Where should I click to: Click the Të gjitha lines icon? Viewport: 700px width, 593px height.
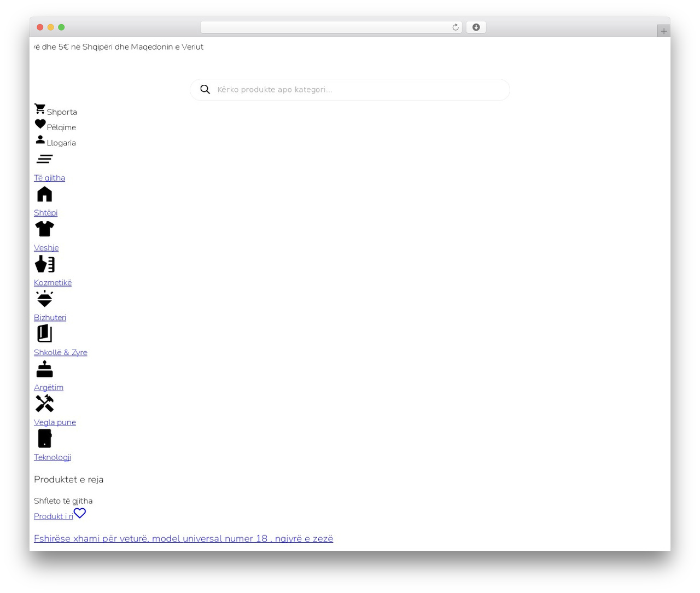pyautogui.click(x=44, y=159)
